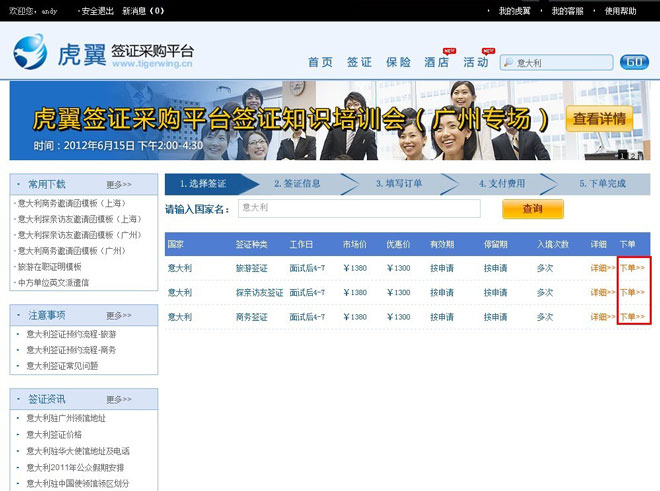
Task: Click 更多>> in 常用下载 panel
Action: coord(119,184)
